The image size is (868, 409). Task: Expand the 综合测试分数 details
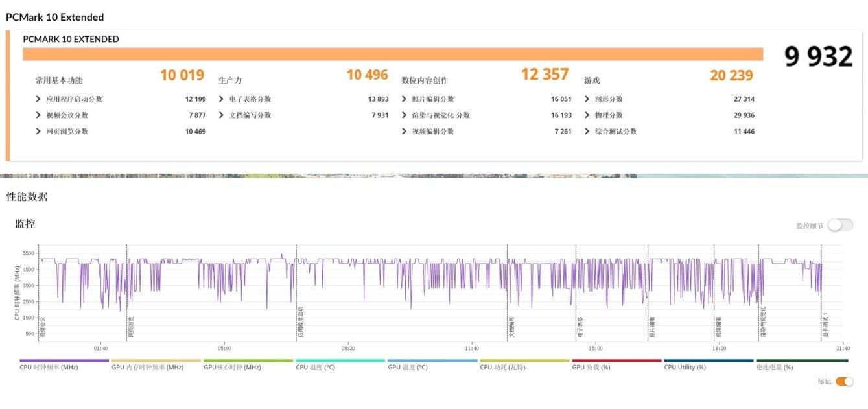(x=619, y=132)
